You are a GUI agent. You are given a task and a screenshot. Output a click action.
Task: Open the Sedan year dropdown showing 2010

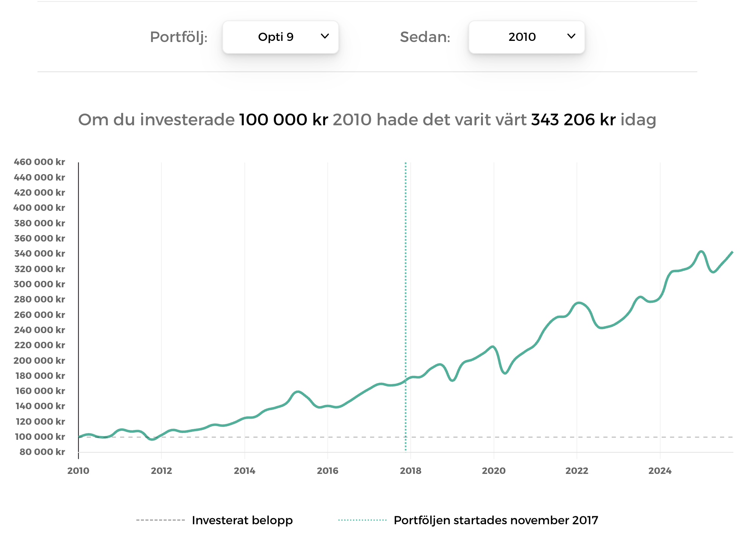526,37
